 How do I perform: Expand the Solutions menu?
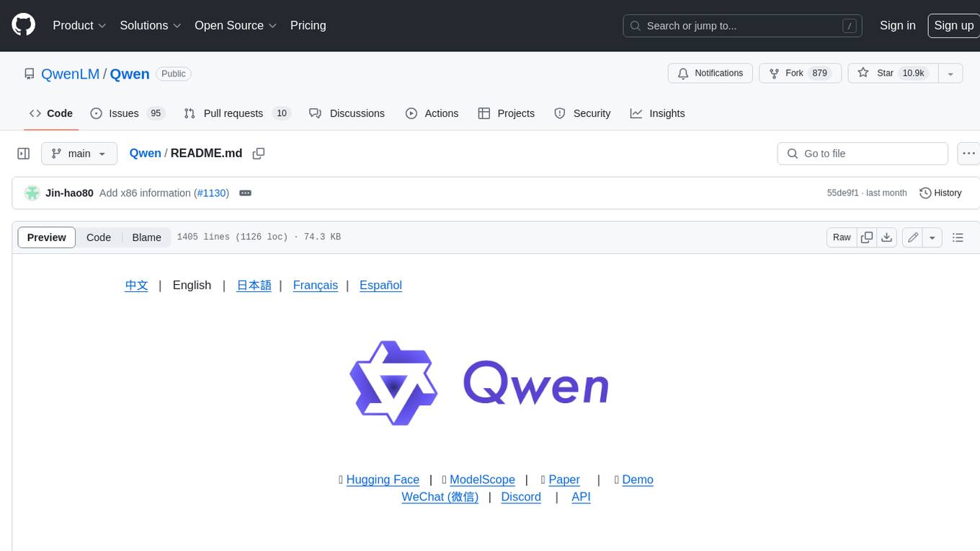150,25
